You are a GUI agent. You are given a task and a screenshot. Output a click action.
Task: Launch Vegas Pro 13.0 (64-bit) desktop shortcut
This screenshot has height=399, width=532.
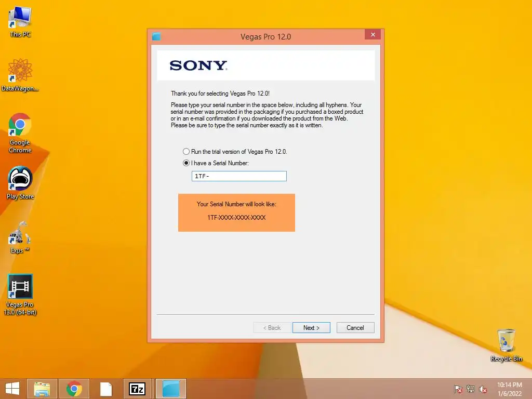pos(20,295)
